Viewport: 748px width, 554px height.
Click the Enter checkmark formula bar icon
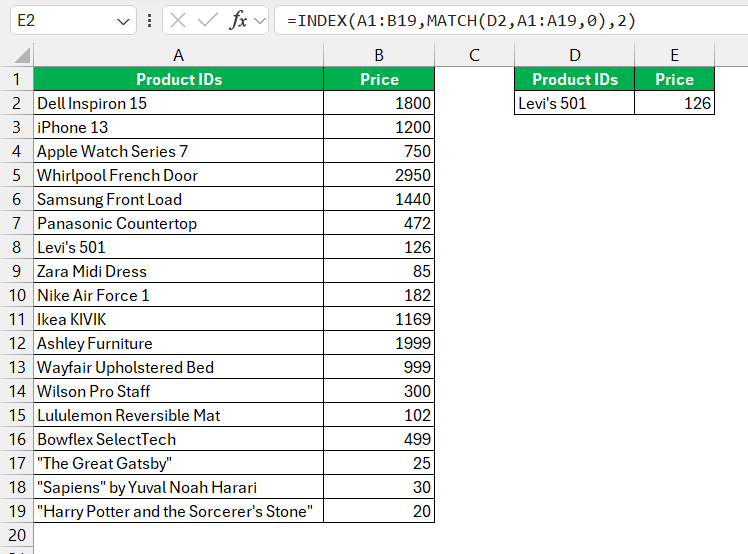(208, 21)
